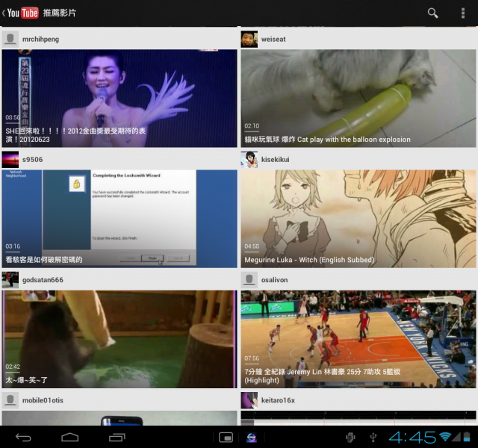The height and width of the screenshot is (448, 478).
Task: Play the SHE 2012 Golden Melody video
Action: point(119,98)
